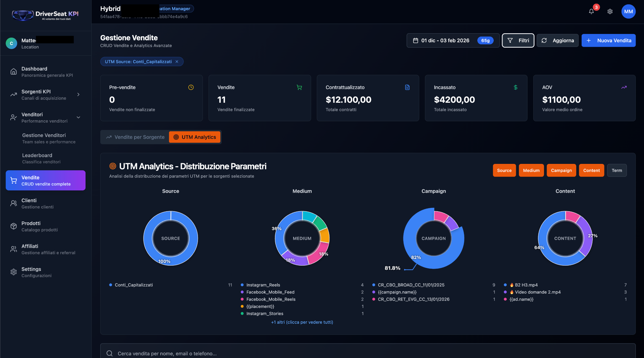Open Clienti gestione clienti section
The width and height of the screenshot is (644, 358).
pyautogui.click(x=38, y=203)
